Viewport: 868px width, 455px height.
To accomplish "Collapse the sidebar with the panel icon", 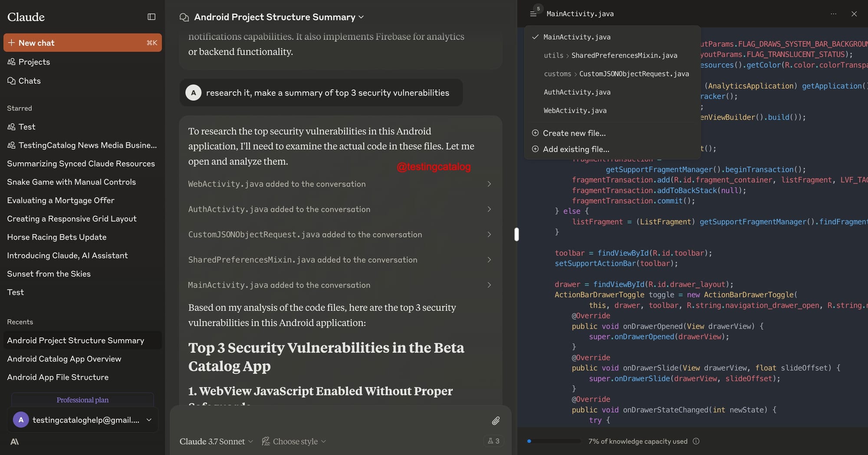I will pyautogui.click(x=151, y=17).
